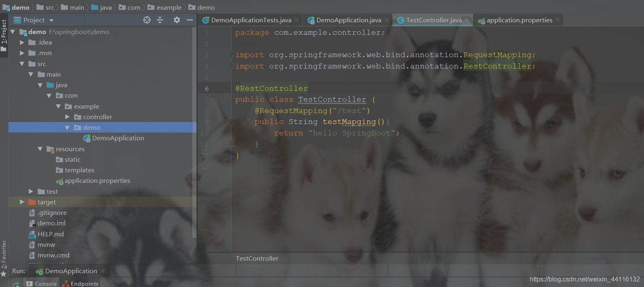Image resolution: width=644 pixels, height=287 pixels.
Task: Collapse the demo root project node
Action: tap(13, 32)
